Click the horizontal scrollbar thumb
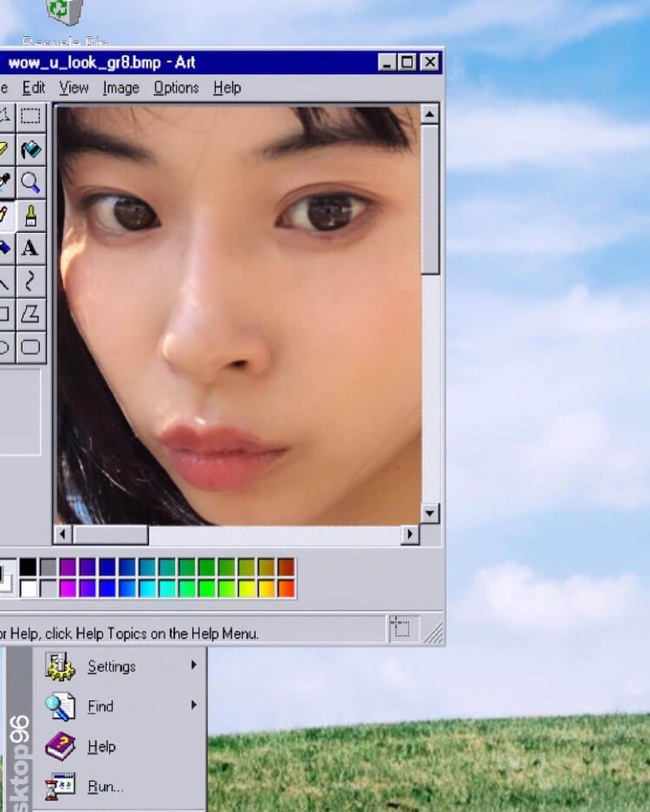Screen dimensions: 650x812 [x=110, y=534]
